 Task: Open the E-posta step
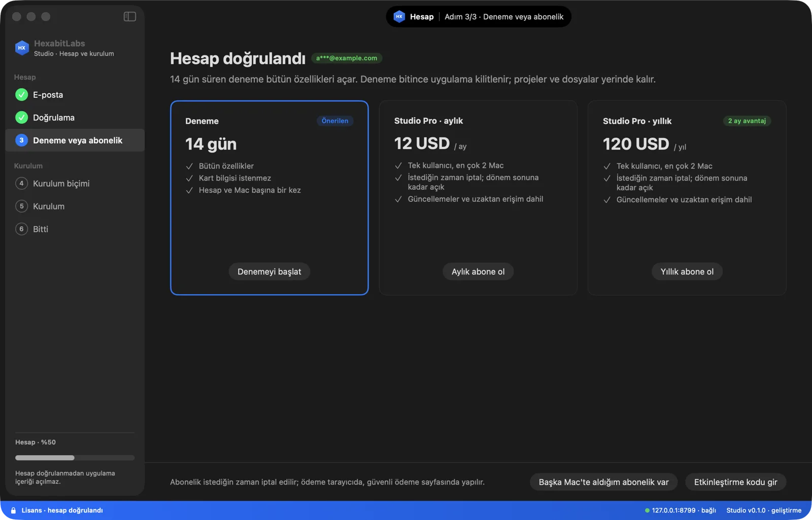point(75,95)
